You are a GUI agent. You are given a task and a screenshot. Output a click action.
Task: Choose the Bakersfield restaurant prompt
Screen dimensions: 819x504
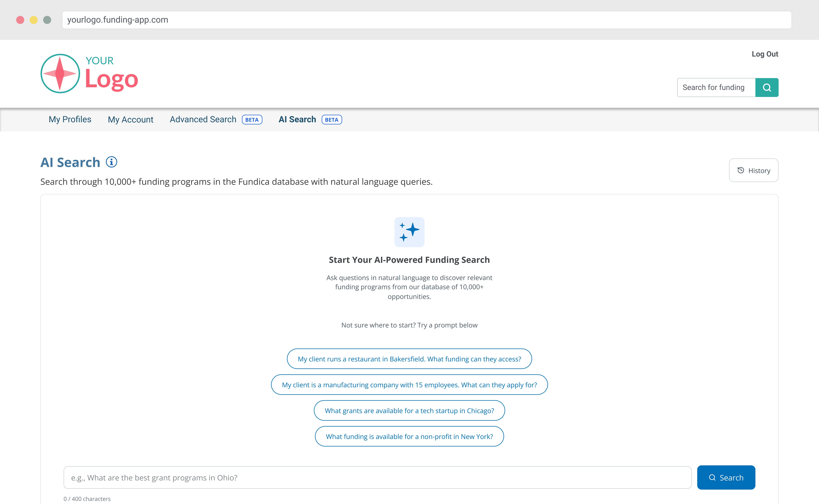pyautogui.click(x=409, y=359)
